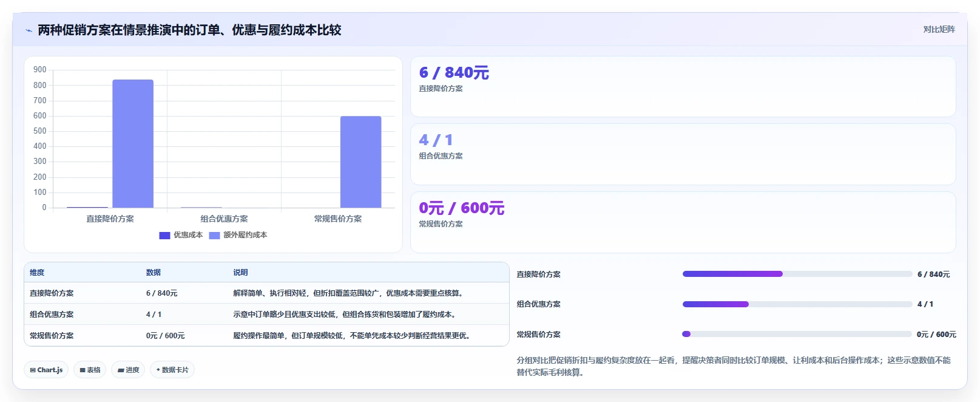Image resolution: width=980 pixels, height=402 pixels.
Task: Click the table cell 6 / 840元
Action: click(161, 293)
